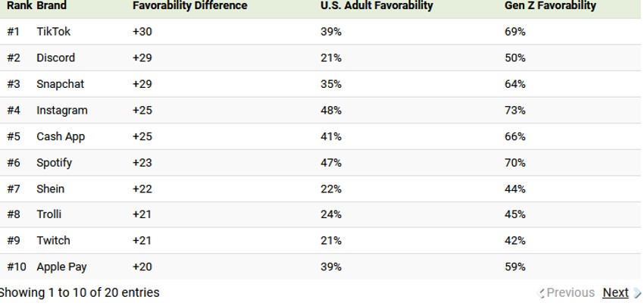Sort by Brand column header
The image size is (644, 306).
coord(52,6)
